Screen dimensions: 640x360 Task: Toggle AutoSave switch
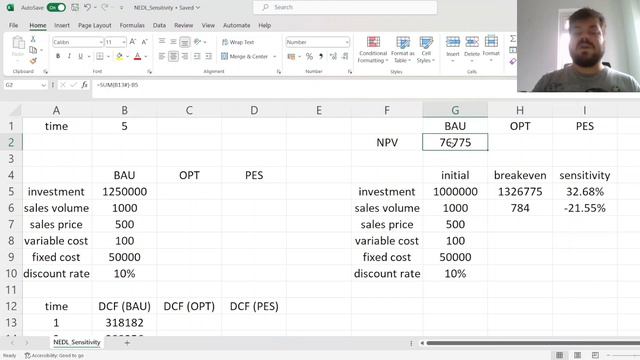pos(56,7)
